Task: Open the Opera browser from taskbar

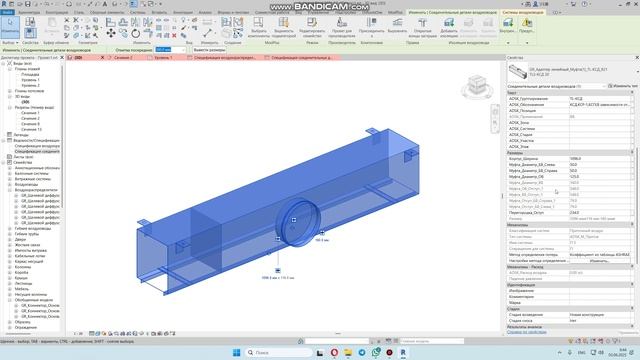Action: pyautogui.click(x=334, y=352)
